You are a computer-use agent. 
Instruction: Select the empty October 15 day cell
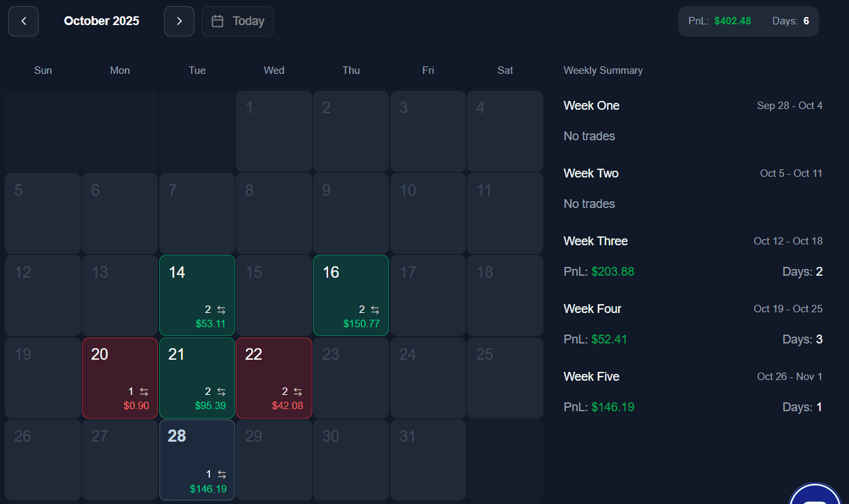(x=274, y=295)
